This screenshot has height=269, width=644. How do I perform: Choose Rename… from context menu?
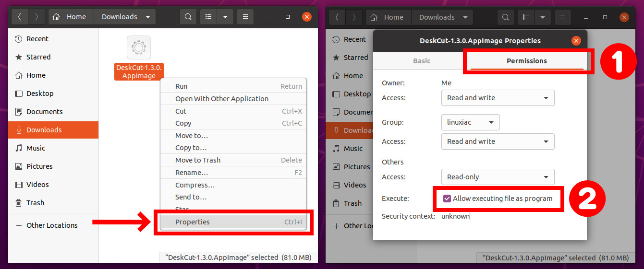pyautogui.click(x=233, y=173)
